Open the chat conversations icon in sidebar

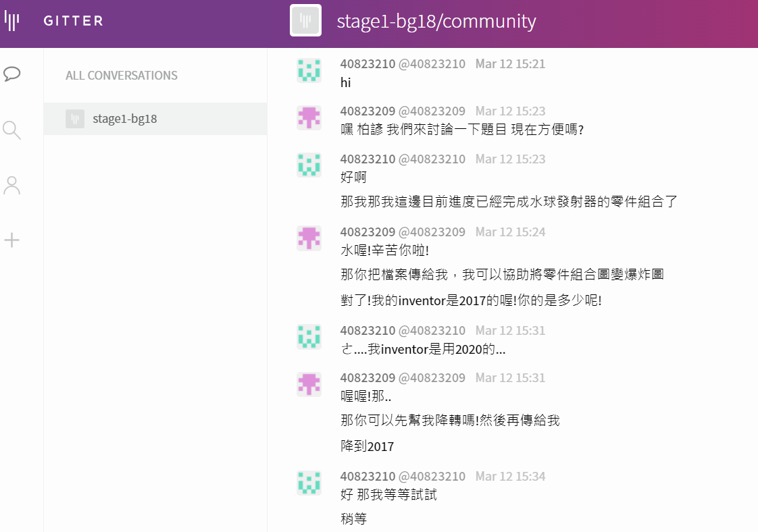pyautogui.click(x=11, y=74)
